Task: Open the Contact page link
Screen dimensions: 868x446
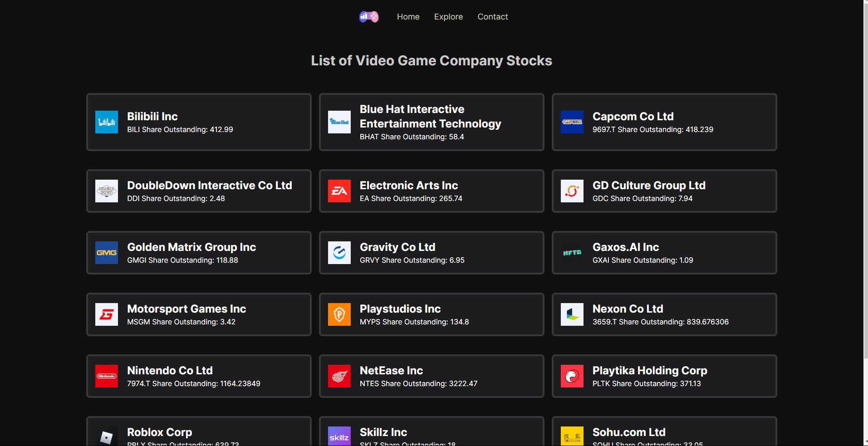Action: tap(493, 17)
